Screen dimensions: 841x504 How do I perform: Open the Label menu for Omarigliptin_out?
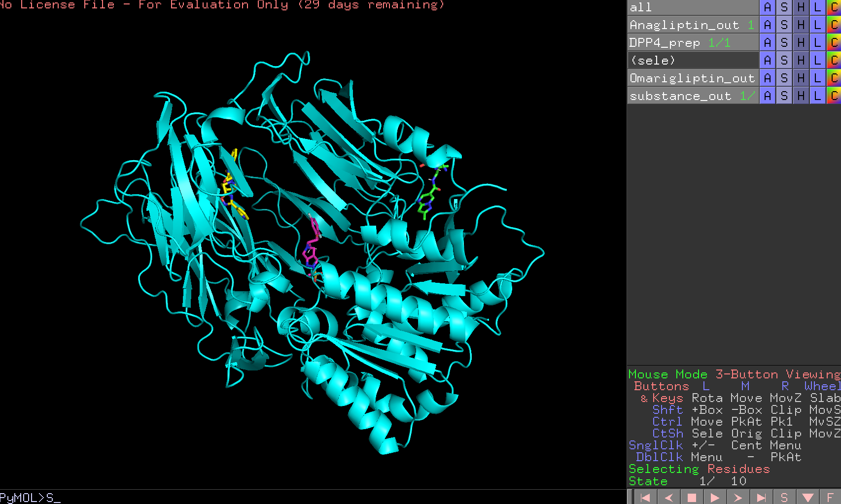(x=817, y=78)
